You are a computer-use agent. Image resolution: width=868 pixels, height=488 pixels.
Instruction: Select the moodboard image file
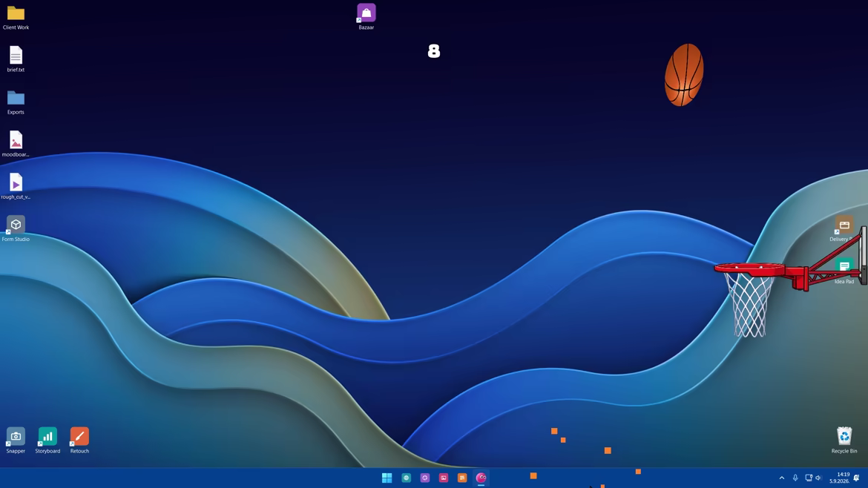click(16, 145)
